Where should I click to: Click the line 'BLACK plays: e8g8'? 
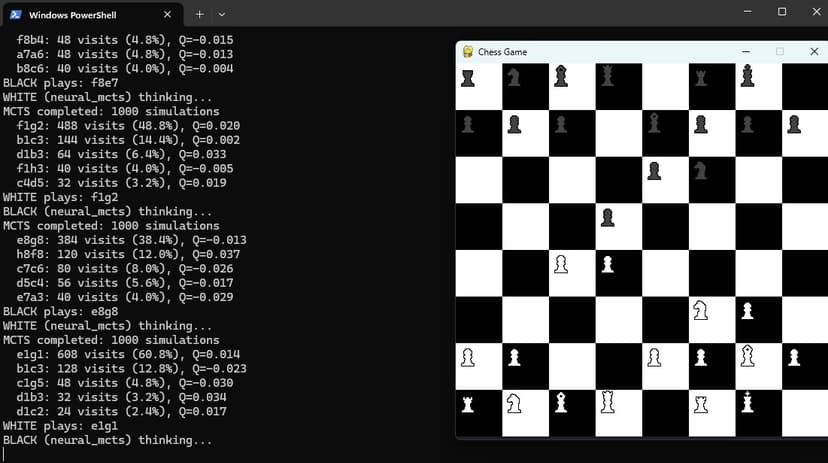(x=61, y=311)
